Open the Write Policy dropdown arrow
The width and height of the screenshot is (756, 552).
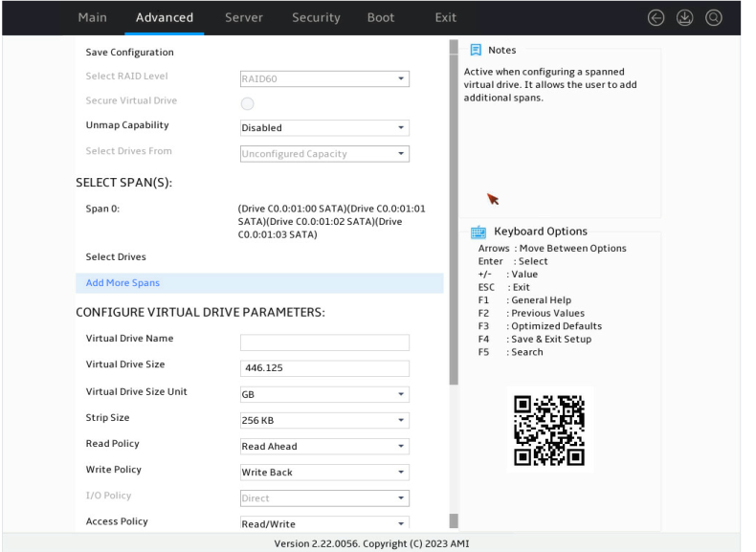(401, 472)
